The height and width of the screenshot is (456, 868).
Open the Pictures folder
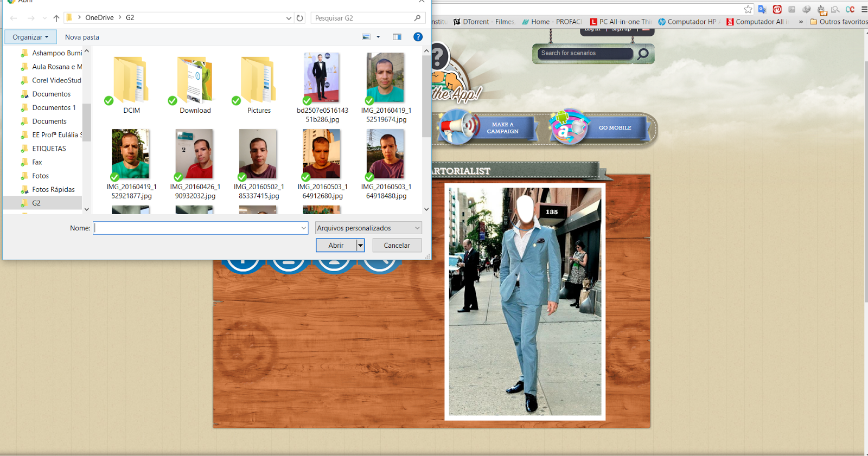pos(259,85)
